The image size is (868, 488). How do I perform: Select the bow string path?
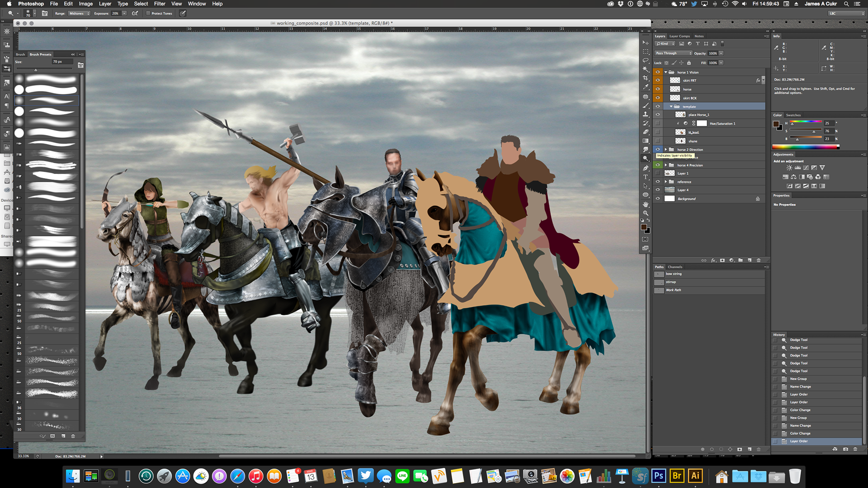(708, 274)
